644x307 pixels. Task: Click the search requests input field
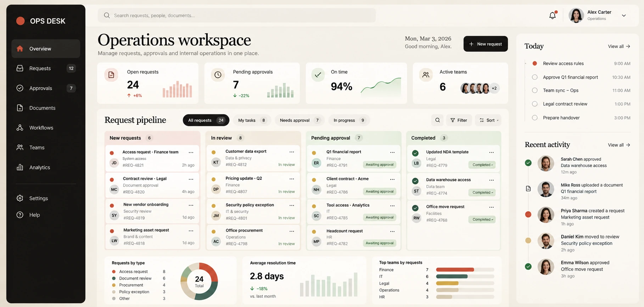237,16
